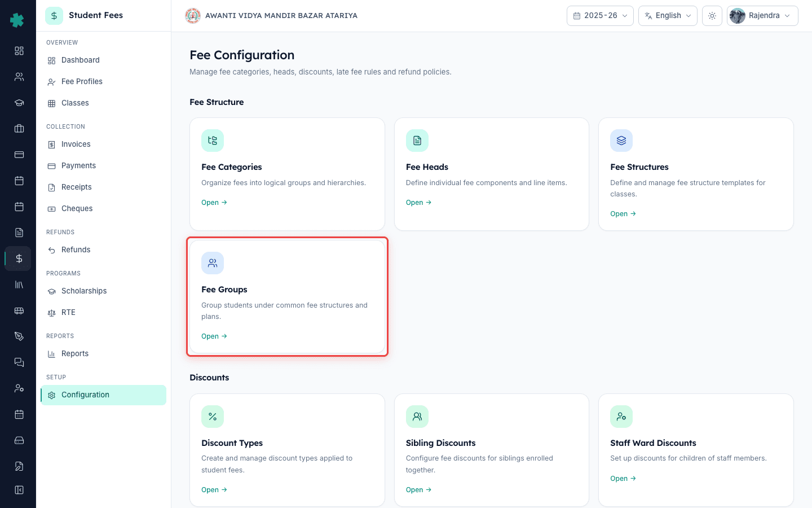Click the Fee Categories card title
Image resolution: width=812 pixels, height=508 pixels.
tap(232, 167)
